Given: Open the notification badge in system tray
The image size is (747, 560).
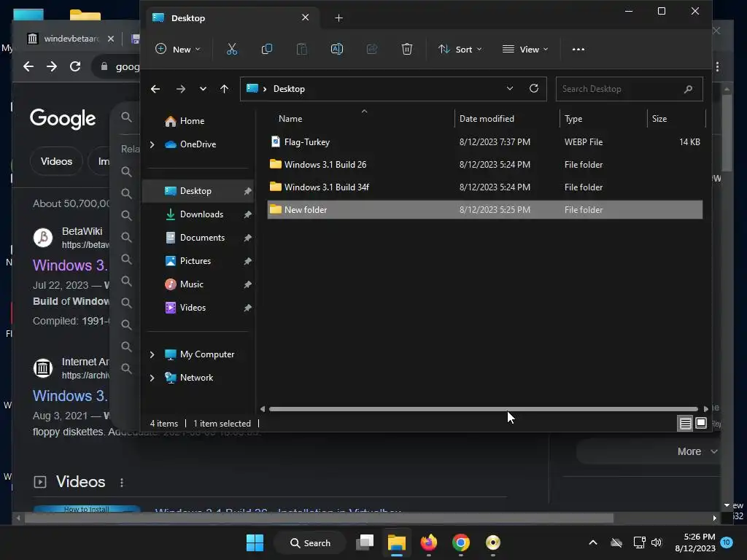Looking at the screenshot, I should (x=727, y=542).
